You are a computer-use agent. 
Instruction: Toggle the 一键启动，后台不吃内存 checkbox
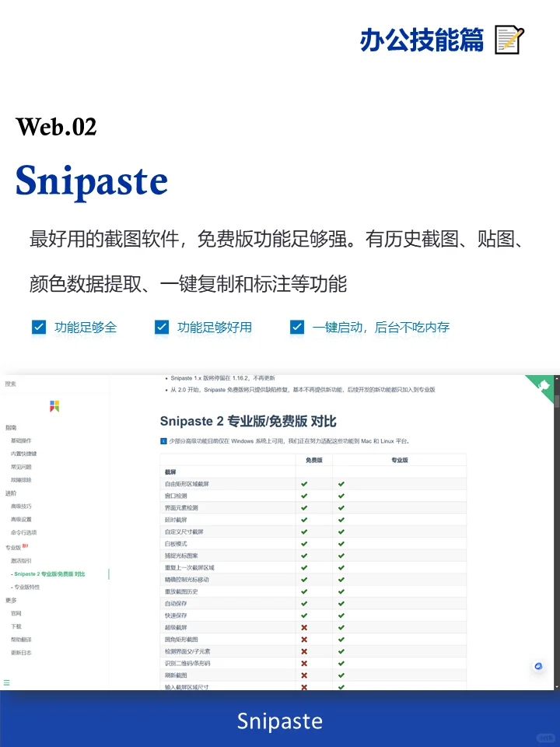(x=297, y=328)
